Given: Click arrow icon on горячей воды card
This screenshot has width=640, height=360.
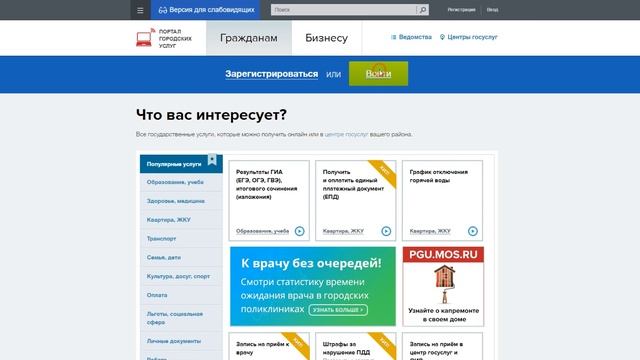Looking at the screenshot, I should [473, 231].
